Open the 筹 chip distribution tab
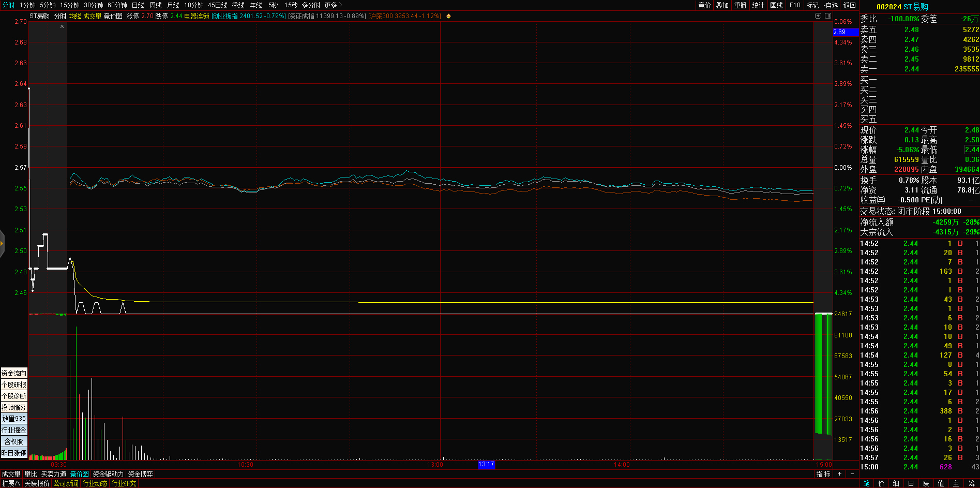Screen dimensions: 980x488 pos(971,483)
